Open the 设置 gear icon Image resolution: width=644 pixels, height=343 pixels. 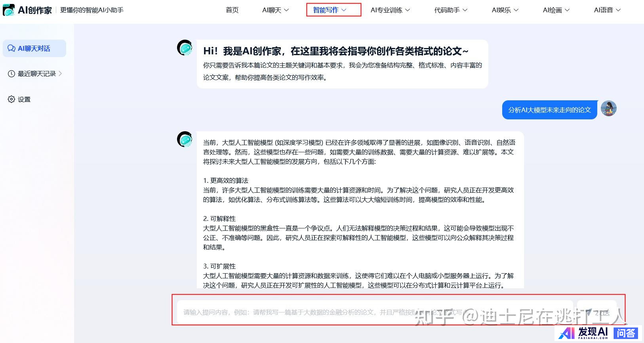(11, 99)
